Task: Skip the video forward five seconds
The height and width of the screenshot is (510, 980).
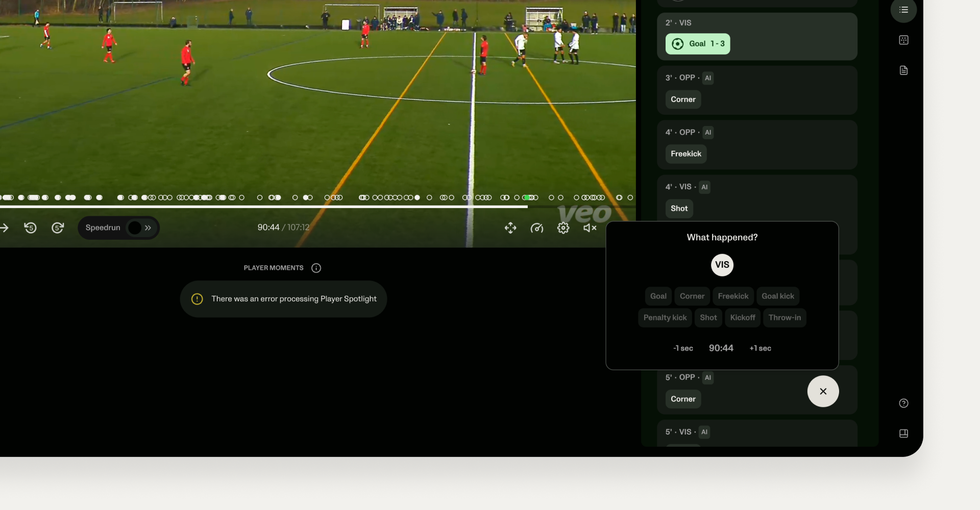Action: pyautogui.click(x=58, y=227)
